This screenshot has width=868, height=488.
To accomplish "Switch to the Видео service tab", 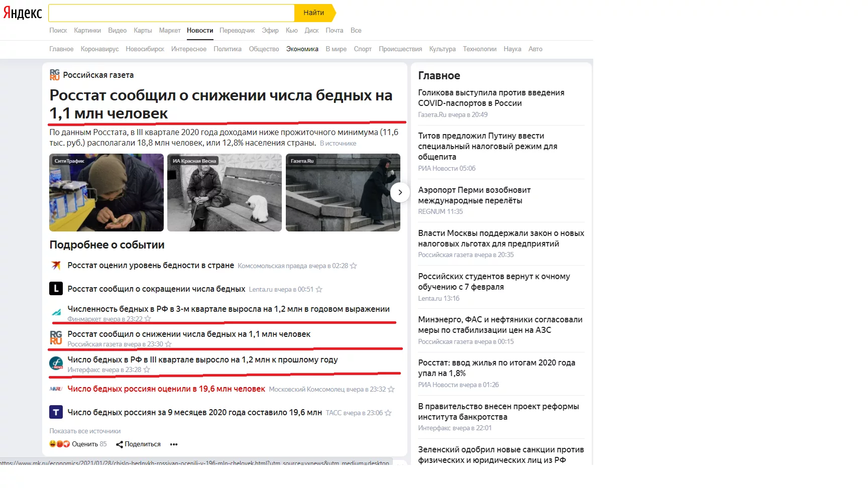I will coord(118,30).
